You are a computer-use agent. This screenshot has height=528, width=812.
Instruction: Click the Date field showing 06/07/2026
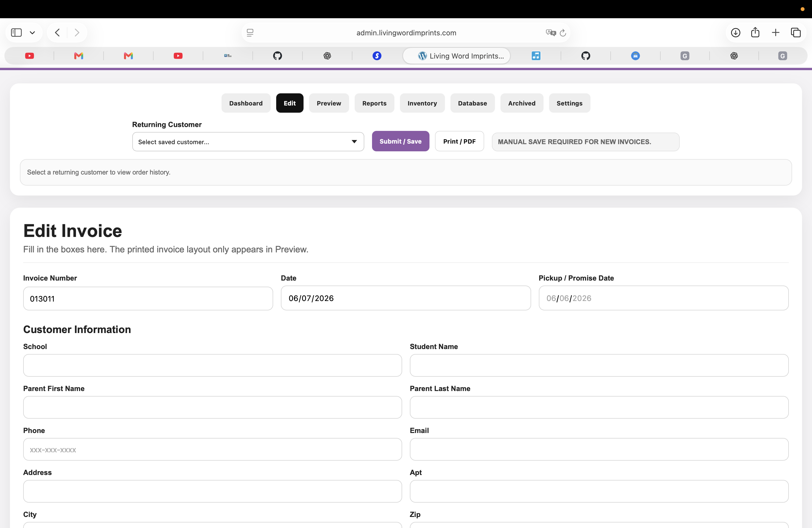coord(406,298)
